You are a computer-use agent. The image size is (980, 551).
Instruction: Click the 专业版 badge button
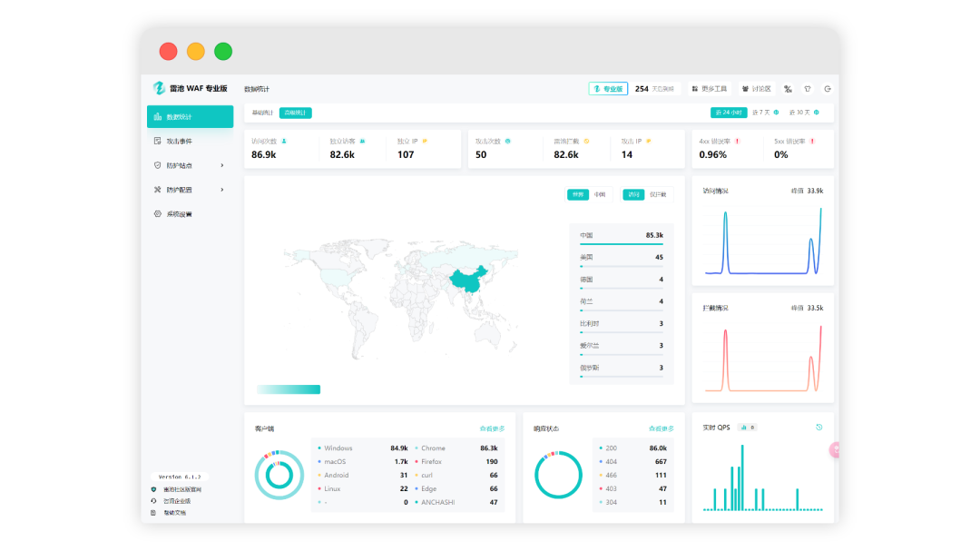click(608, 89)
